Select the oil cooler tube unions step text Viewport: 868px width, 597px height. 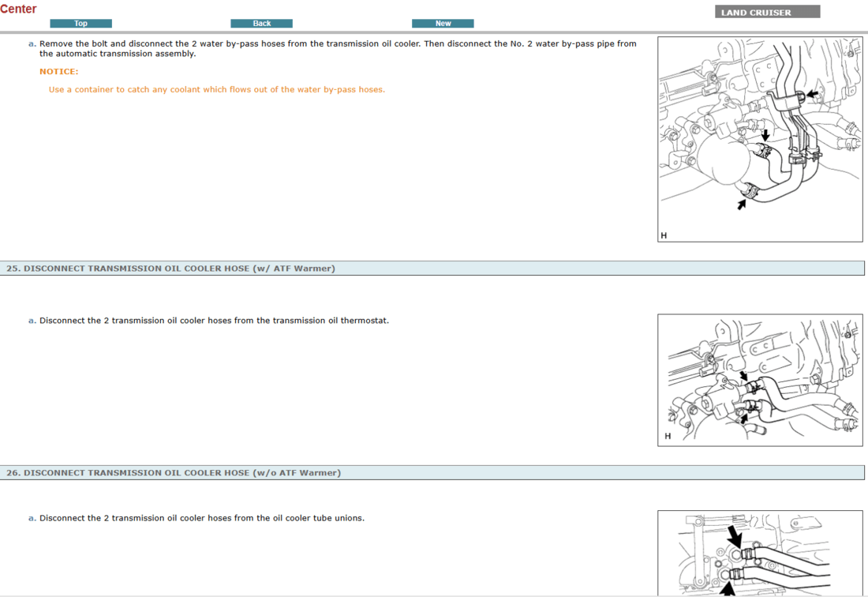201,518
